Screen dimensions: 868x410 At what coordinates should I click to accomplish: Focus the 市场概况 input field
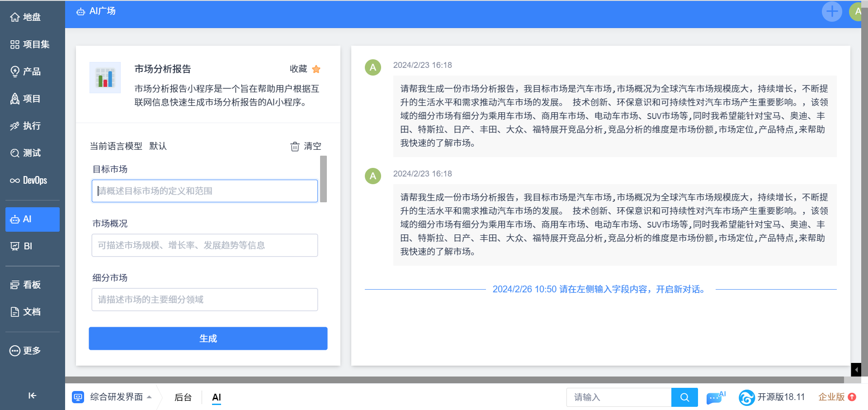(x=205, y=245)
